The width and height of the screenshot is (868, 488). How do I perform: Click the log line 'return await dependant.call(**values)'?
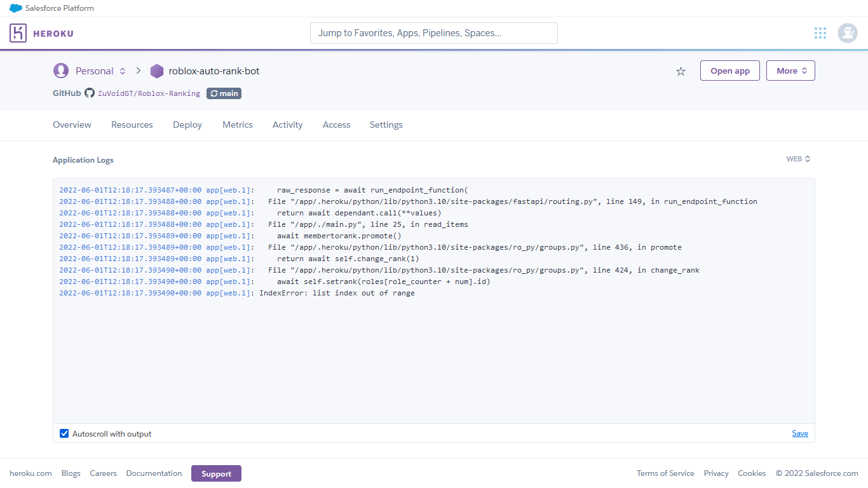click(x=250, y=213)
